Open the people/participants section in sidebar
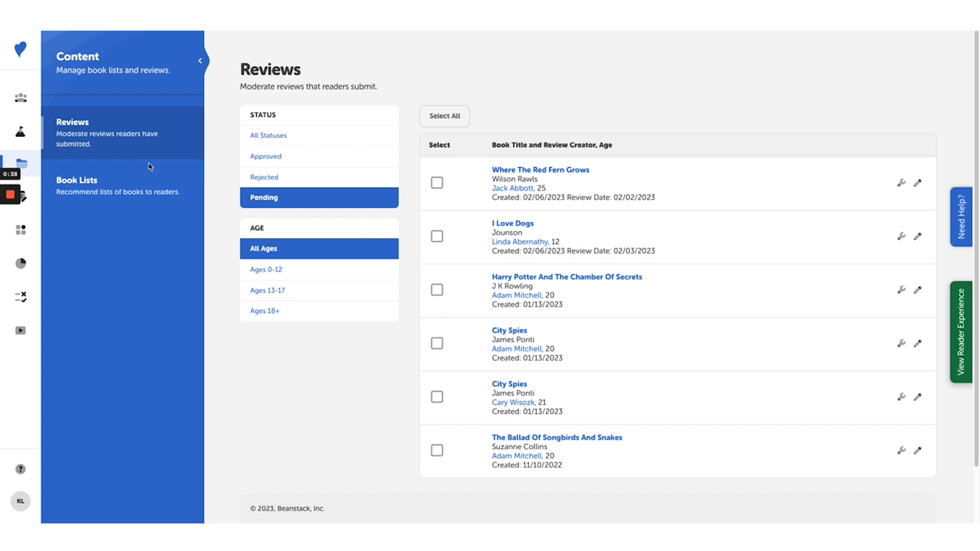980x551 pixels. click(x=20, y=97)
